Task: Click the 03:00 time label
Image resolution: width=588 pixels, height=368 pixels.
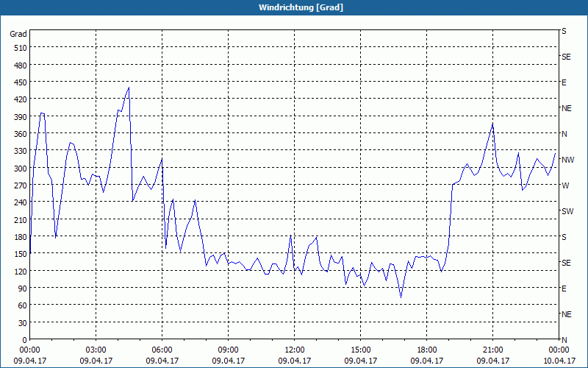Action: 96,350
